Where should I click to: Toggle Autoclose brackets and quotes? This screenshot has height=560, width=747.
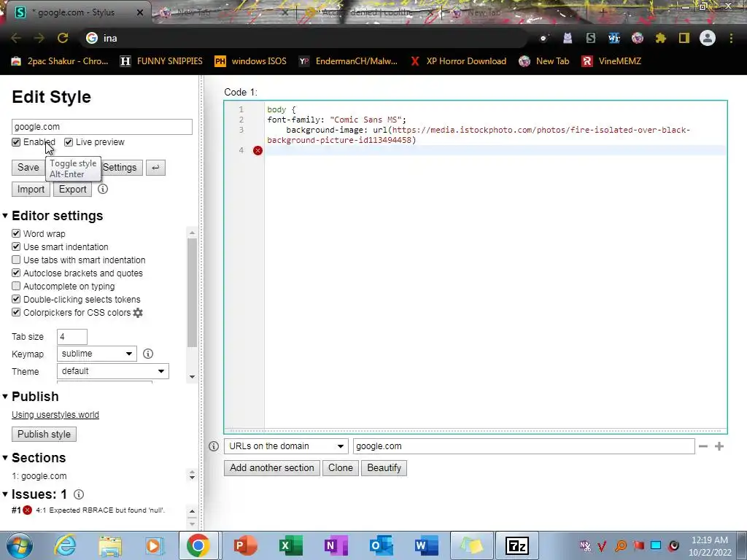(x=16, y=273)
